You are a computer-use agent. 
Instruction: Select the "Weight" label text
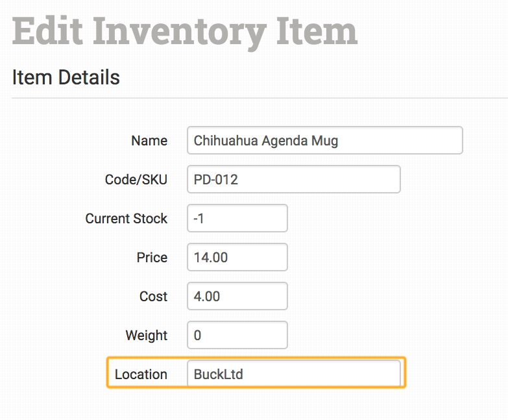tap(147, 336)
